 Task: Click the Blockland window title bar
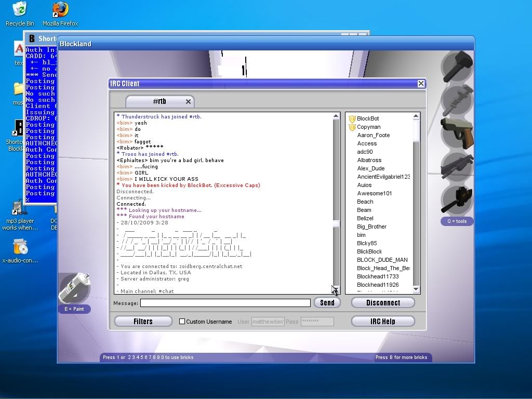[x=265, y=44]
